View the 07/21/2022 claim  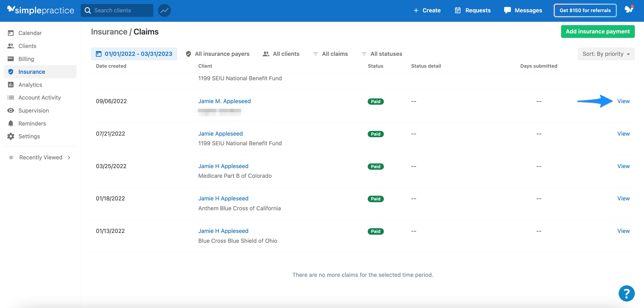[x=623, y=134]
